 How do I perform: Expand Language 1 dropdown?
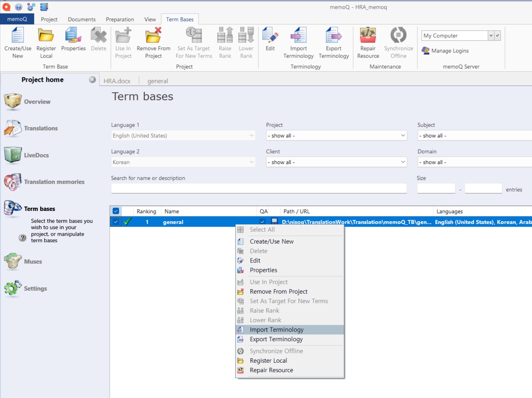point(251,136)
